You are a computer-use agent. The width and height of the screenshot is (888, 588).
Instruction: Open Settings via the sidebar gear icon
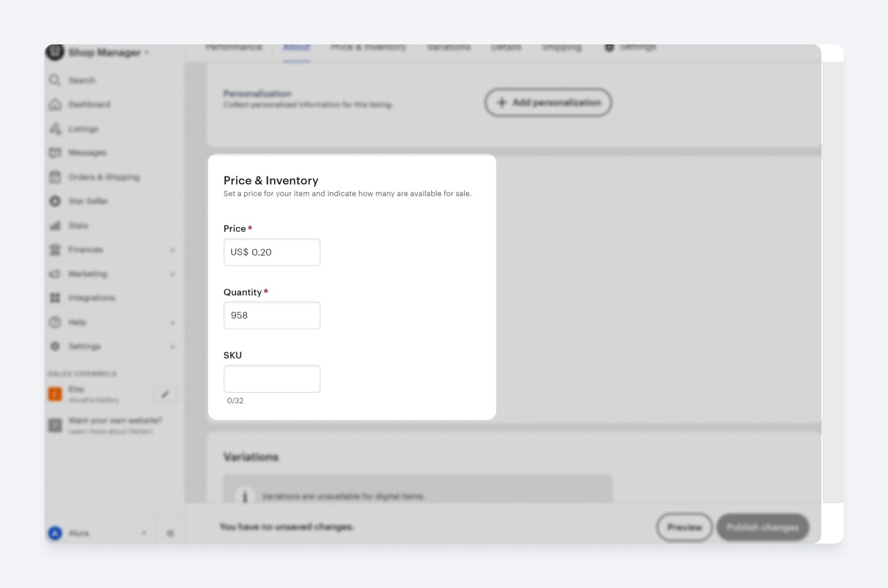(x=55, y=346)
